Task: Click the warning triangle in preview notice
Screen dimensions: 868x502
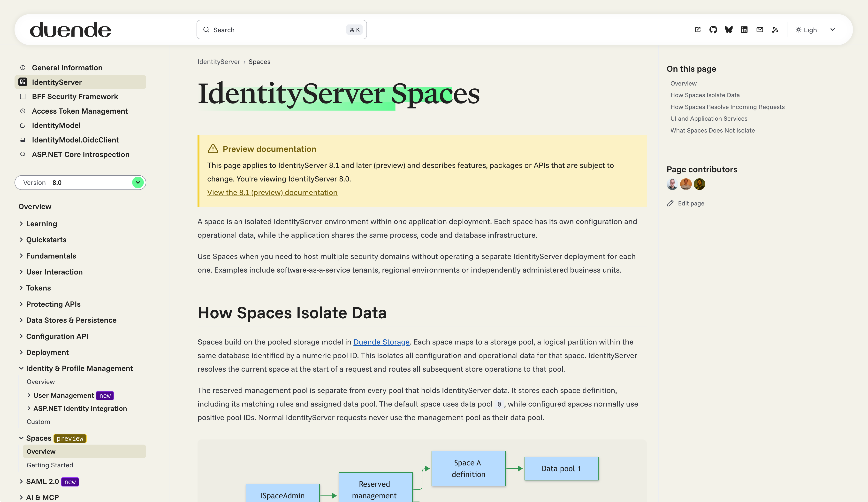Action: (x=213, y=149)
